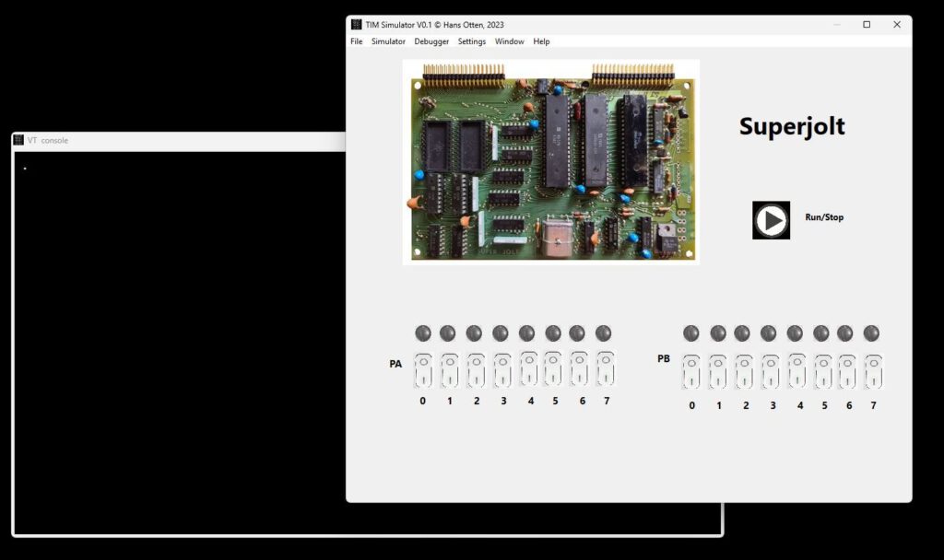The width and height of the screenshot is (944, 560).
Task: Click the PB LED above switch 2
Action: (x=742, y=333)
